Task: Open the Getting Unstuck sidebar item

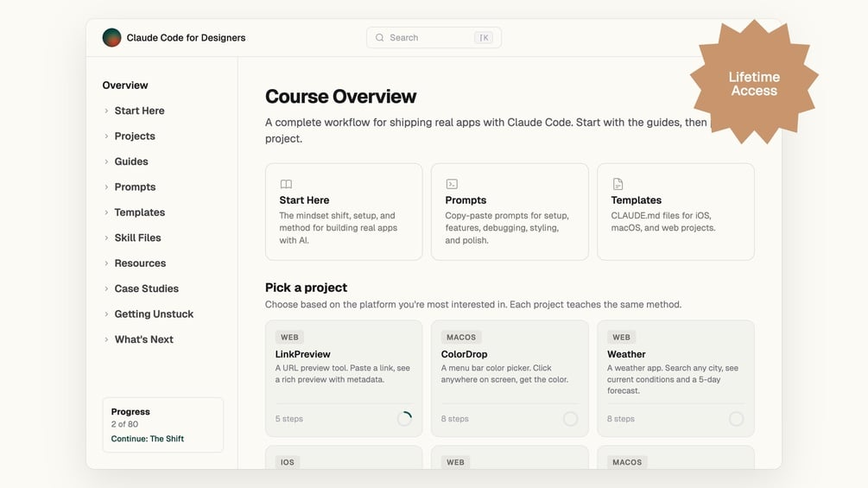Action: pyautogui.click(x=154, y=314)
